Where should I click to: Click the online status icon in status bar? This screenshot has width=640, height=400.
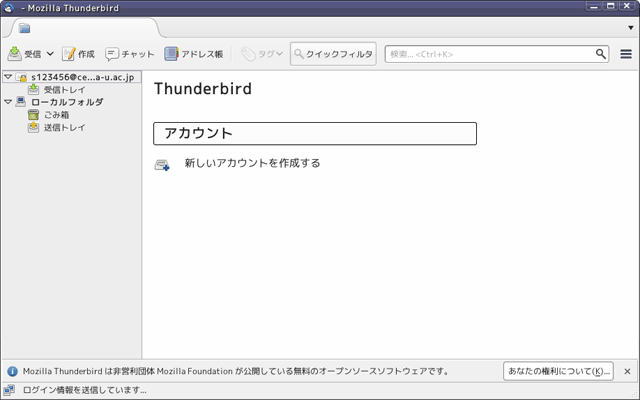(x=9, y=391)
